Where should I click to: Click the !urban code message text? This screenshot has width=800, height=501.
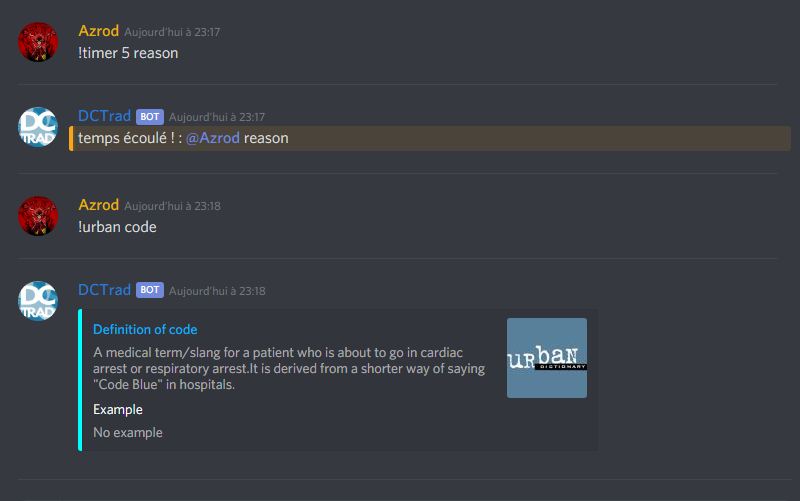[x=117, y=227]
